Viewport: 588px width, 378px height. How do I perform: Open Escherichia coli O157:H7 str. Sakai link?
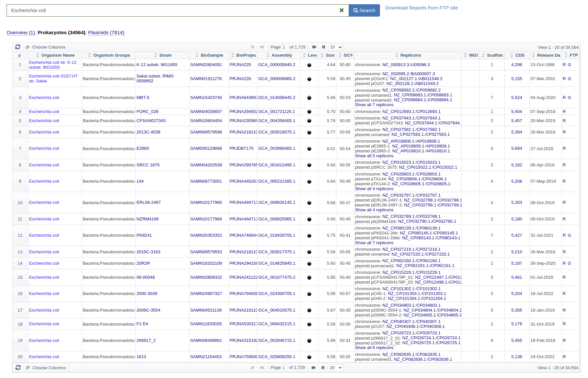(x=53, y=78)
